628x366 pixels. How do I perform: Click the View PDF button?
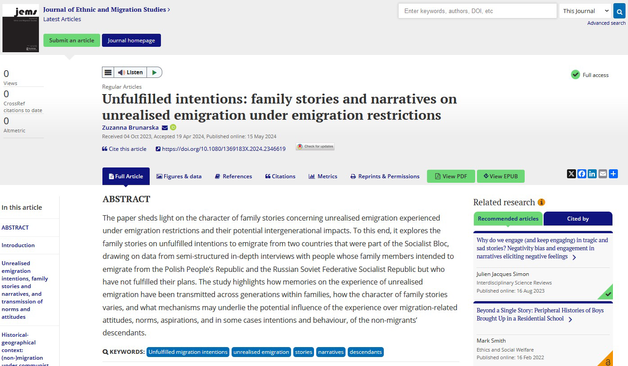point(451,176)
